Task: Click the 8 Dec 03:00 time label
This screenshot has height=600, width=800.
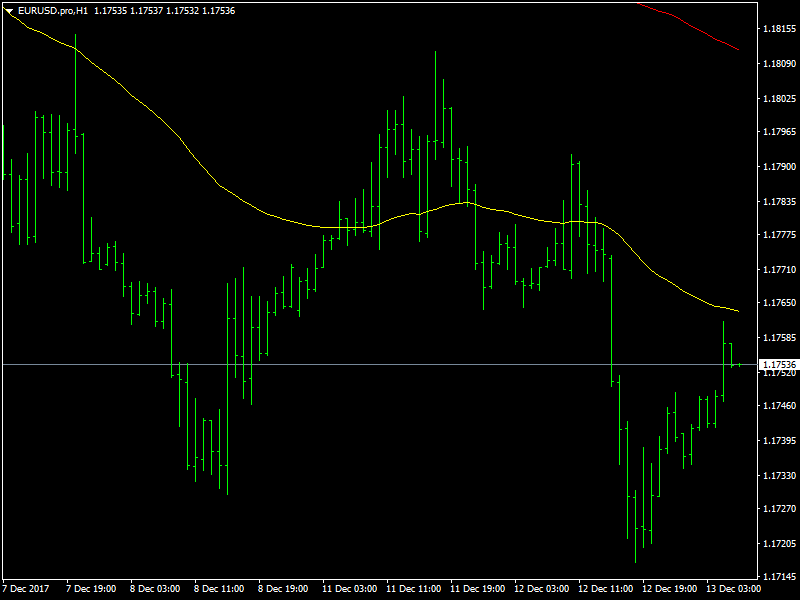Action: (x=155, y=589)
